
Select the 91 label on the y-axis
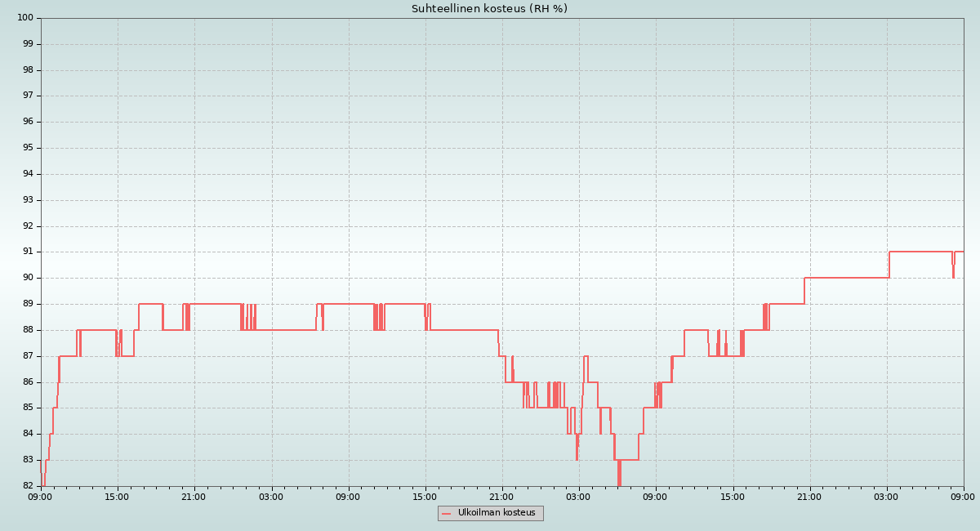click(27, 252)
